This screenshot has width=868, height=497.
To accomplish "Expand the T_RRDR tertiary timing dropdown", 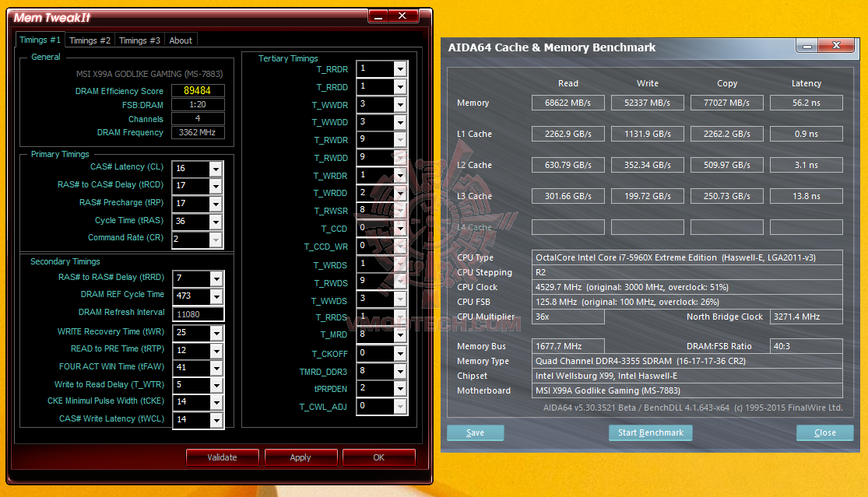I will click(400, 68).
